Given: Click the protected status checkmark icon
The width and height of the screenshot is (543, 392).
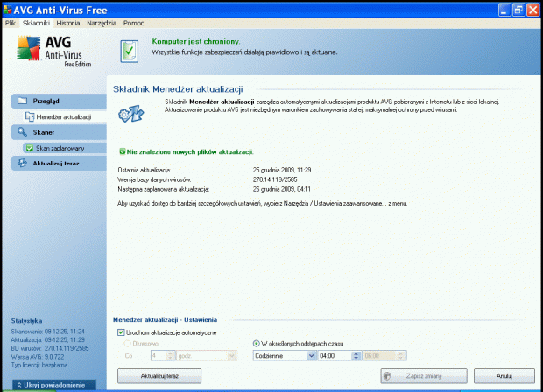Looking at the screenshot, I should click(129, 52).
